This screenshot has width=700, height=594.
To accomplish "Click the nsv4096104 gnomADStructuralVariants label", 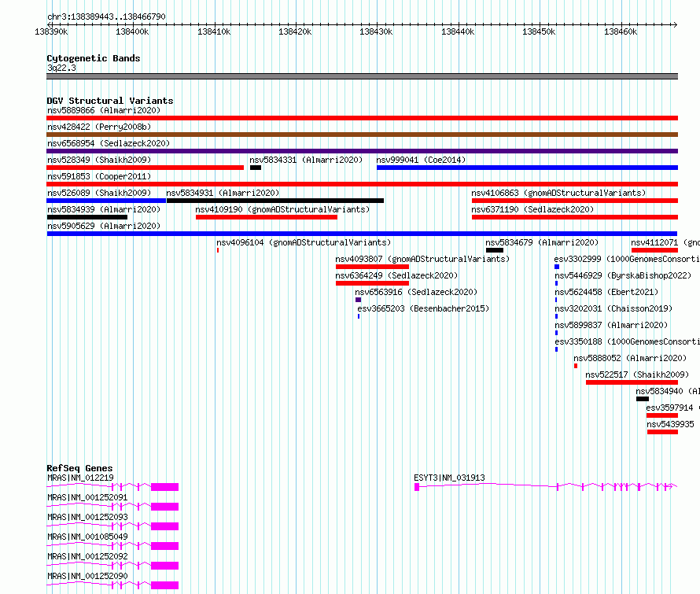I will [x=304, y=242].
